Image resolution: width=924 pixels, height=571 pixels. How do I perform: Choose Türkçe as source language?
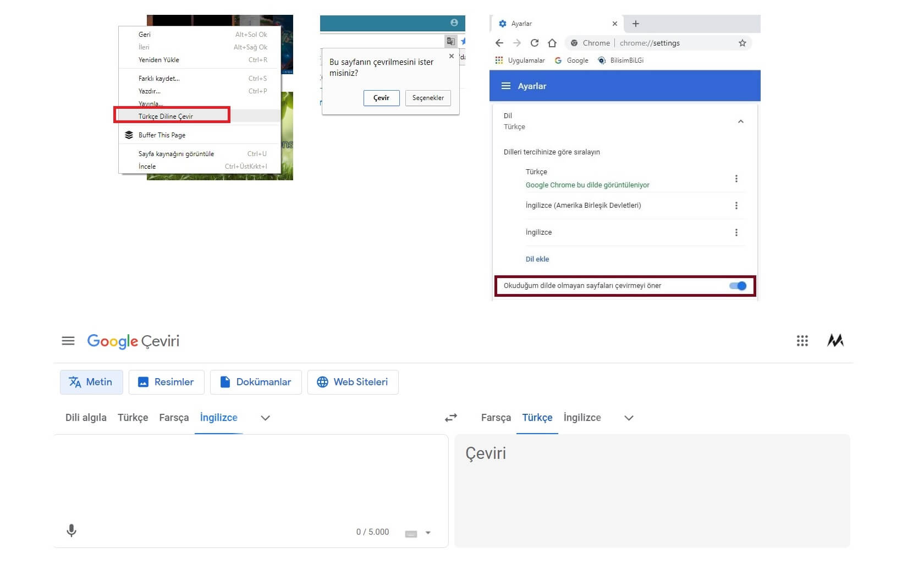[x=133, y=418]
